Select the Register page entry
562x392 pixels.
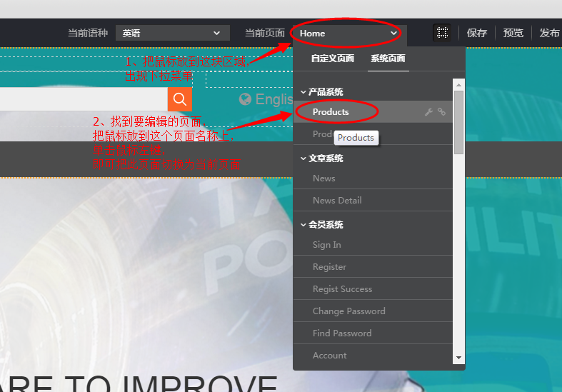click(x=373, y=267)
